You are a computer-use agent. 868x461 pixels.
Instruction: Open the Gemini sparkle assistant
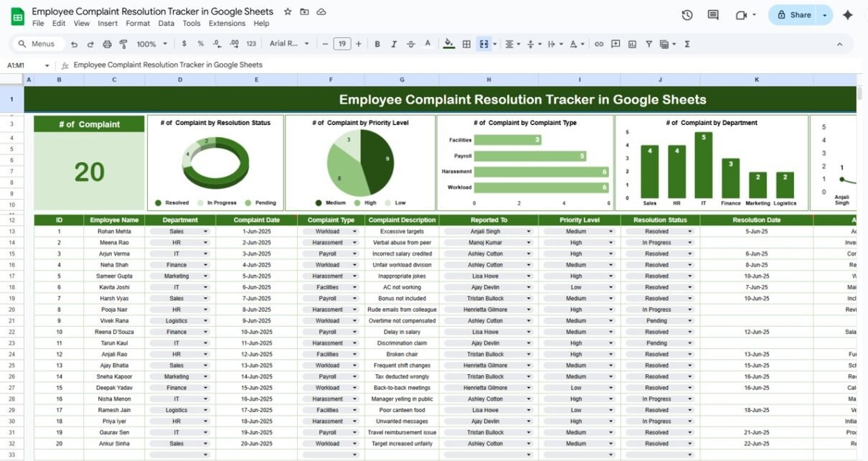click(x=847, y=15)
